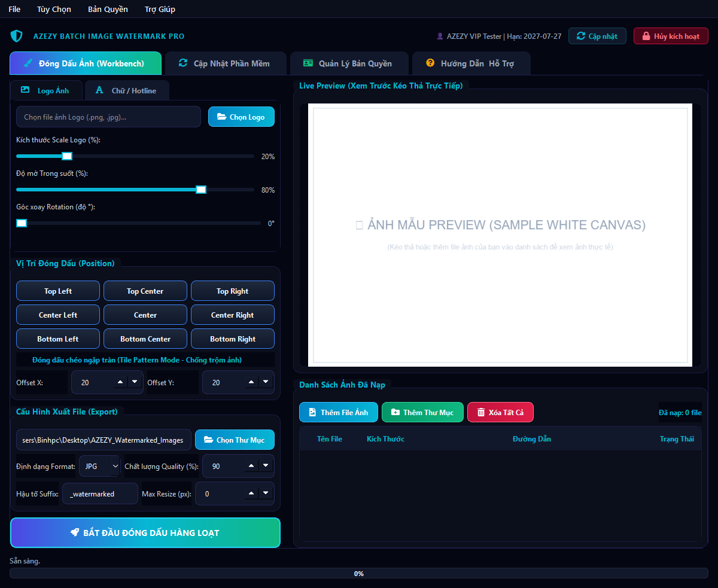
Task: Pick the Bottom Center position
Action: tap(145, 339)
